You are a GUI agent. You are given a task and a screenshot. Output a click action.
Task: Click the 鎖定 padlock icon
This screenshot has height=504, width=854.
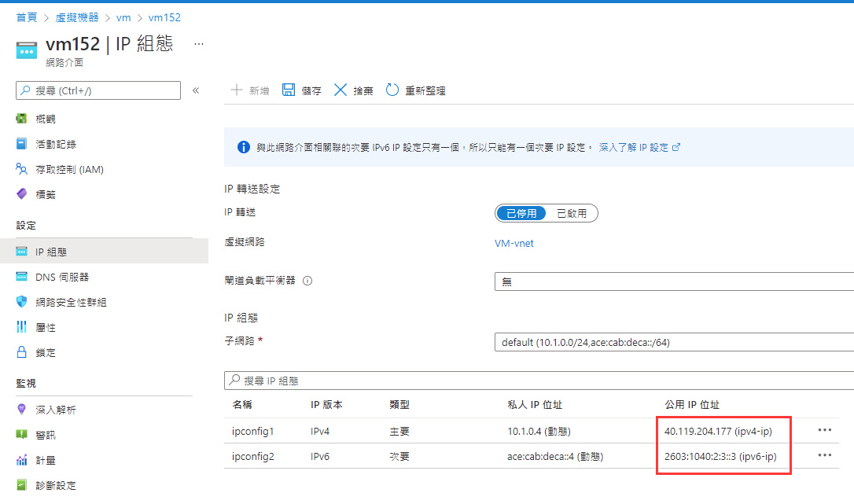coord(22,352)
